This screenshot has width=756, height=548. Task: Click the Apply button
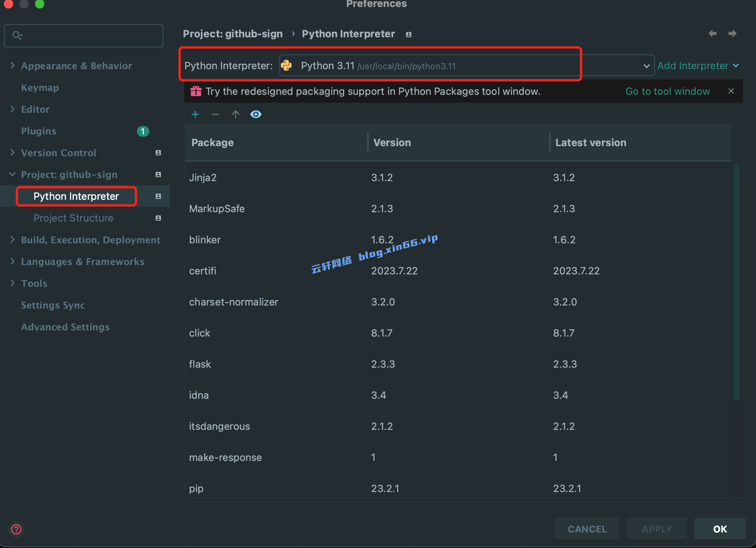coord(657,529)
